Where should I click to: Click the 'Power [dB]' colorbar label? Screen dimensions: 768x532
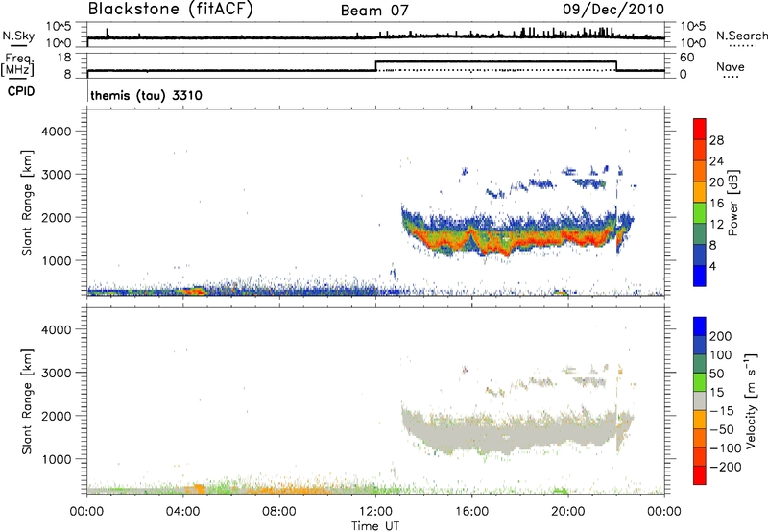pos(732,203)
